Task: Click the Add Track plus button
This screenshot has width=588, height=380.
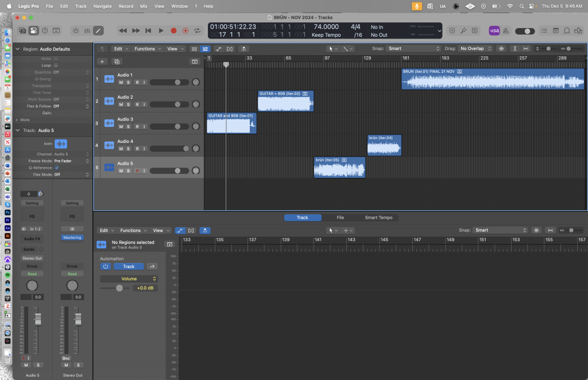Action: [102, 61]
